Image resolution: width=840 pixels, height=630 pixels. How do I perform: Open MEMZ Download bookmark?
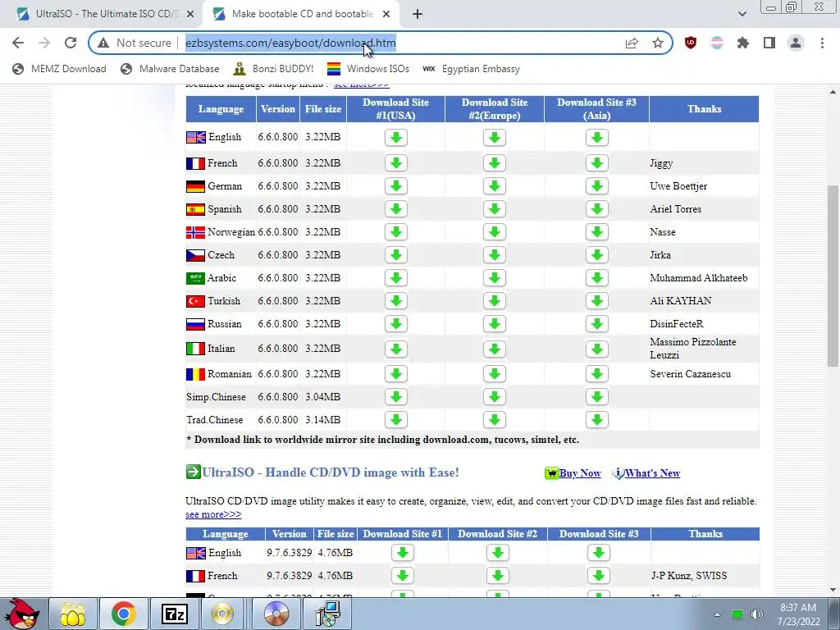[59, 69]
